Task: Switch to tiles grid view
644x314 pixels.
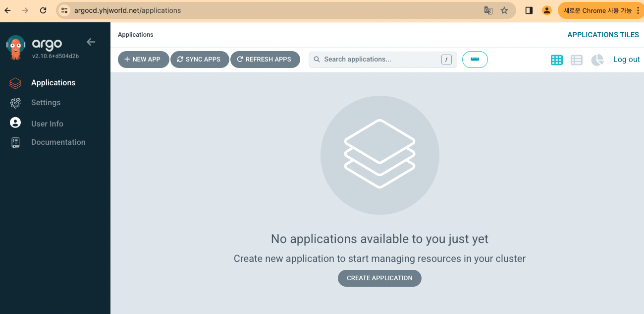Action: pyautogui.click(x=557, y=60)
